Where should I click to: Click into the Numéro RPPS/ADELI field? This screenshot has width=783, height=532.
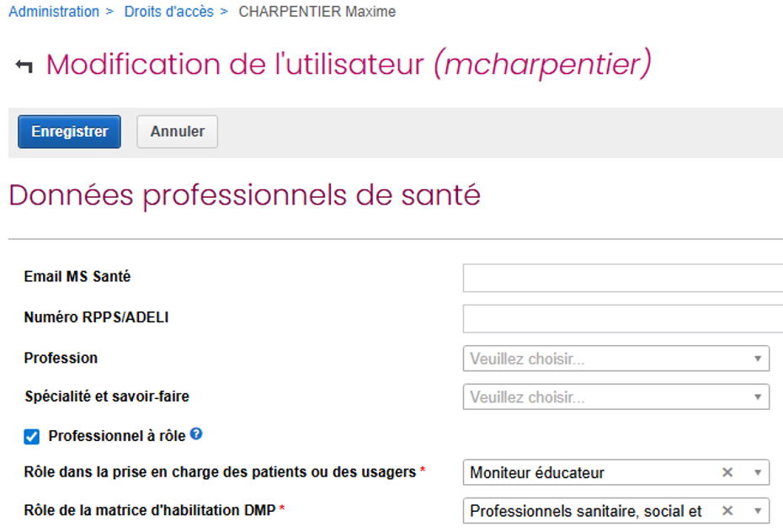pos(622,319)
